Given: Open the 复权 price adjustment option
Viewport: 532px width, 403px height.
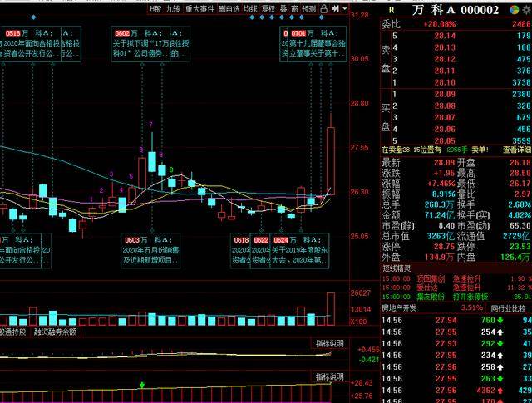Looking at the screenshot, I should pyautogui.click(x=268, y=9).
